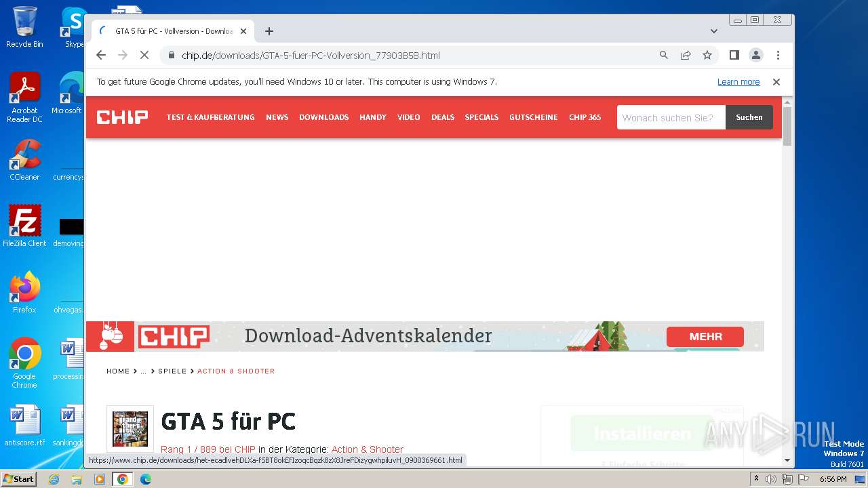This screenshot has width=868, height=488.
Task: Expand the '...' breadcrumb item
Action: click(x=144, y=371)
